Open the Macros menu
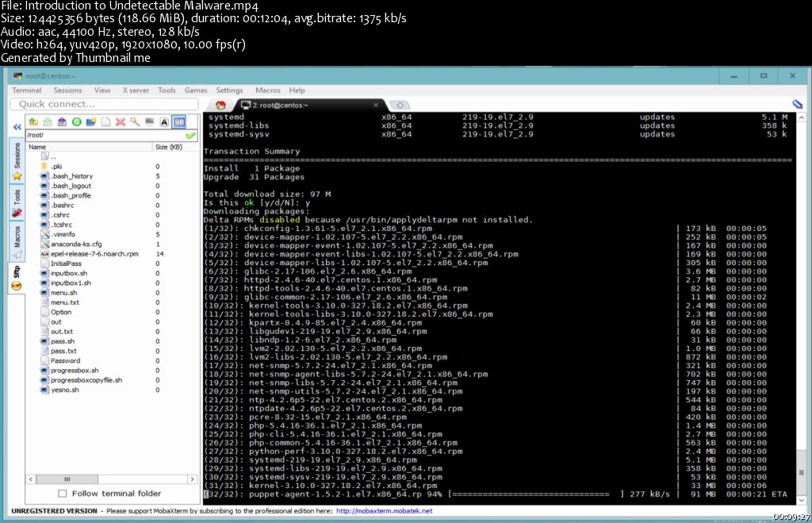 coord(268,90)
